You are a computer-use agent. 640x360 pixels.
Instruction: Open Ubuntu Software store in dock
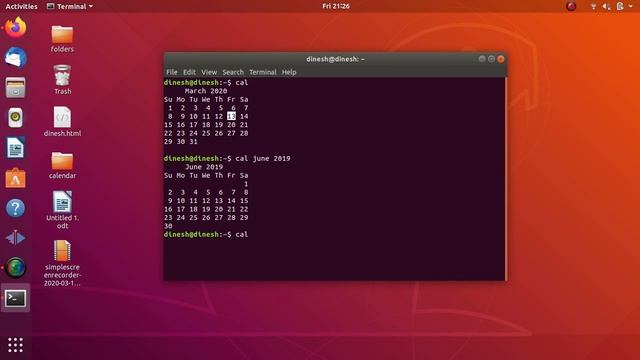(16, 178)
